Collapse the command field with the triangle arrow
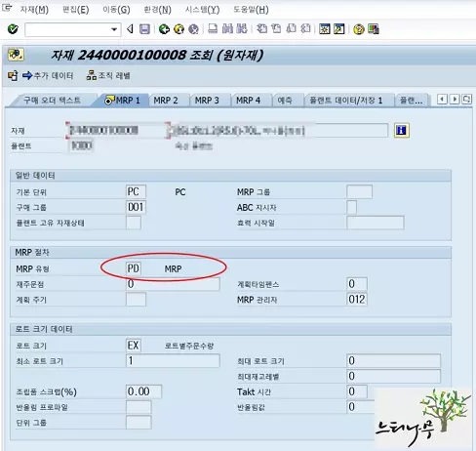 tap(130, 29)
